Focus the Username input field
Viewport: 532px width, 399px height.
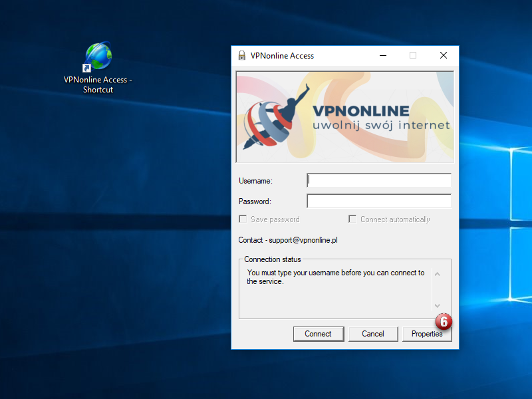(379, 180)
